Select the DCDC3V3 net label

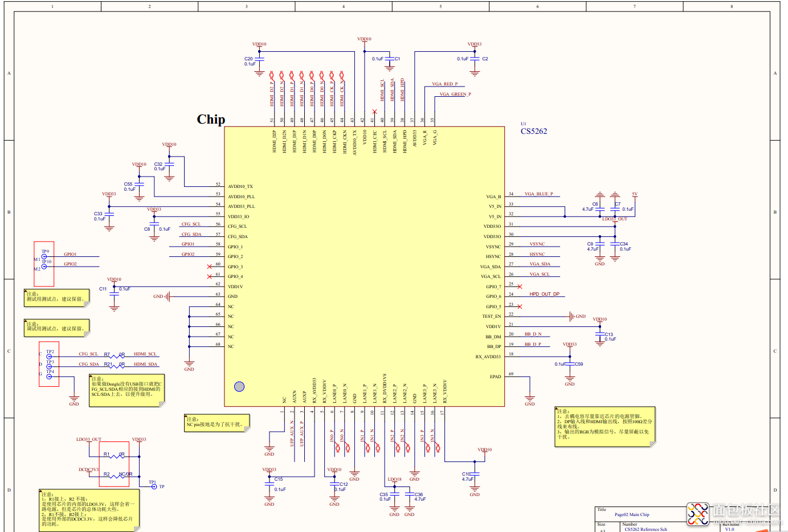[88, 469]
